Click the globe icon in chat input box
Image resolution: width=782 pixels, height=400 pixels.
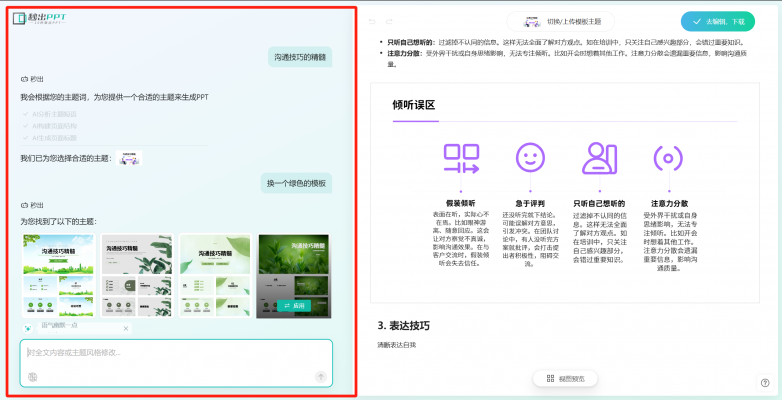coord(32,376)
